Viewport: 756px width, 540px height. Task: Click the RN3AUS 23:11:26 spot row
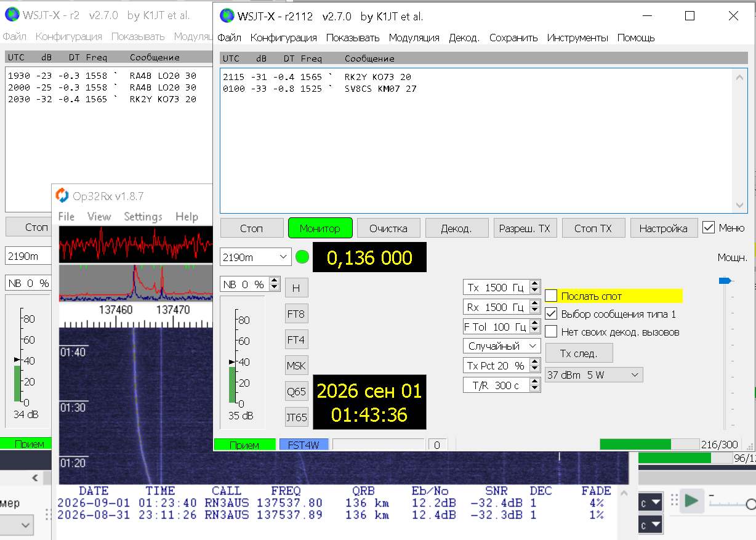(331, 515)
